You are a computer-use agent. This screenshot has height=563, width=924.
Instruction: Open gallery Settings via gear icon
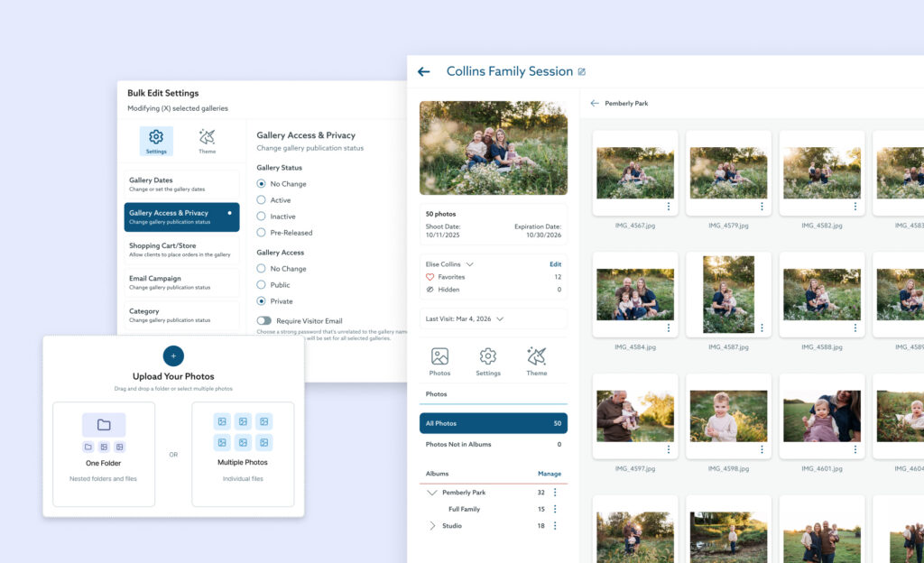(x=488, y=357)
